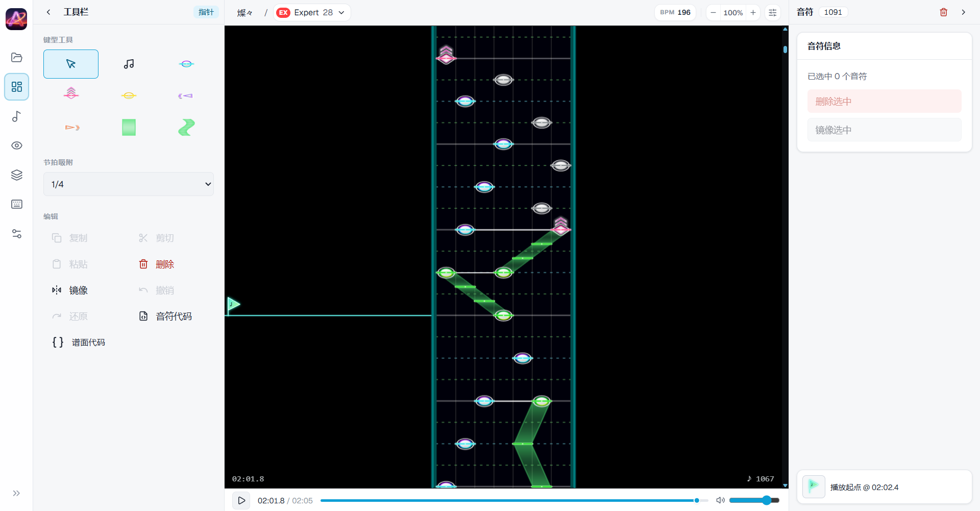Pick the green rectangular hold note tool

coord(129,127)
